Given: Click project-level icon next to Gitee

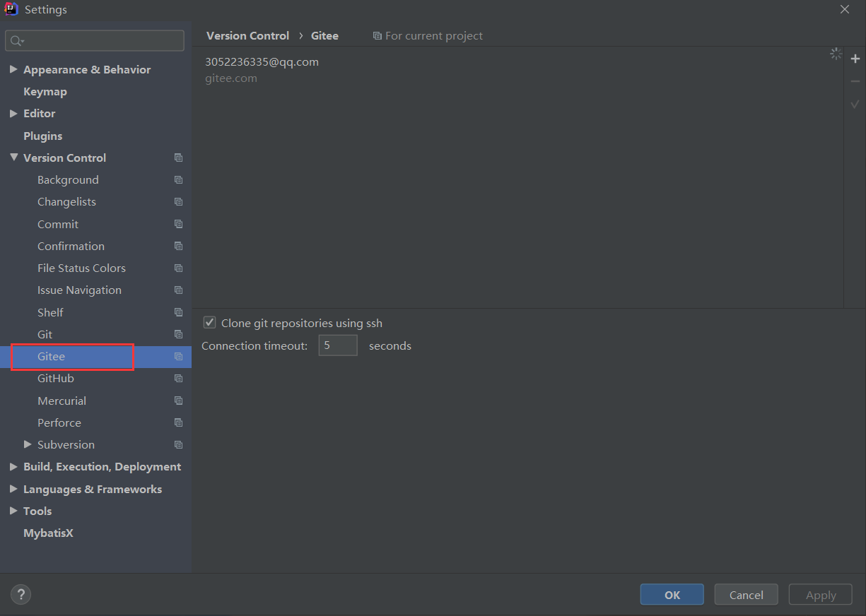Looking at the screenshot, I should [x=178, y=357].
